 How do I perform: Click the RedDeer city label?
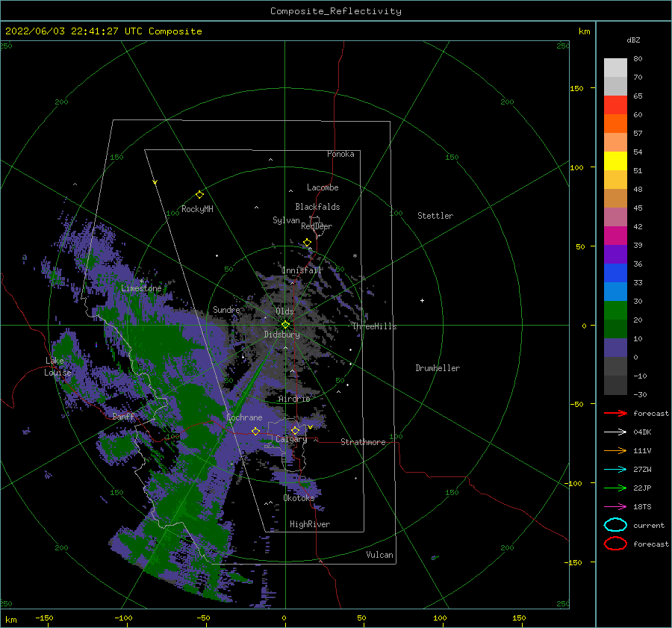tap(317, 226)
